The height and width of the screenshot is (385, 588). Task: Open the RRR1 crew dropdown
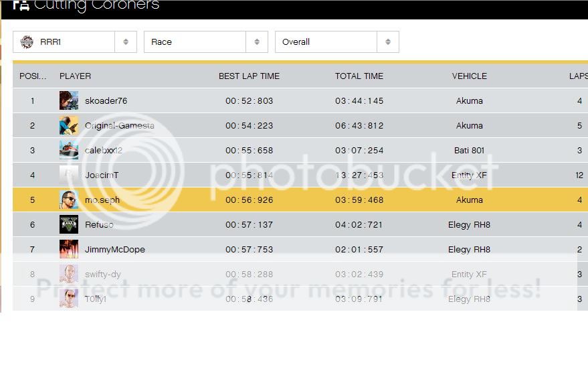point(75,42)
